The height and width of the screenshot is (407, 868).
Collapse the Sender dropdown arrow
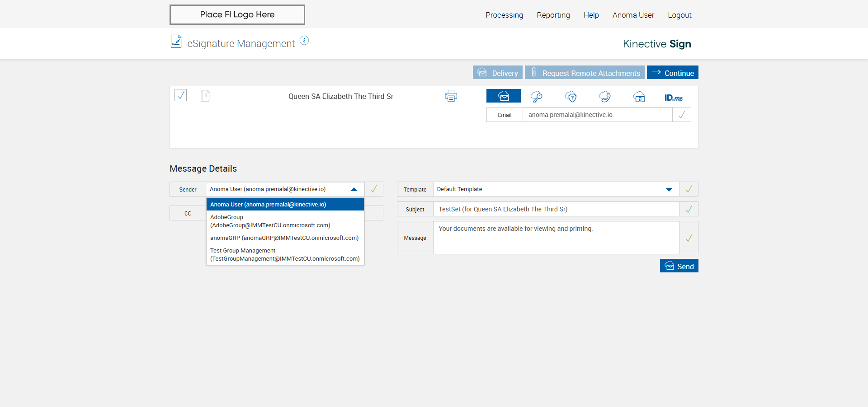click(x=354, y=189)
